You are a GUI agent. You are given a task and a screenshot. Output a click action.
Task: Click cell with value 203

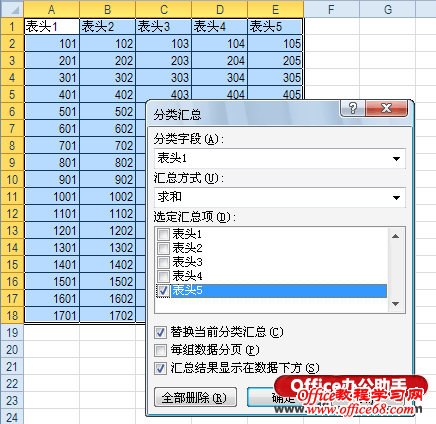[x=164, y=60]
